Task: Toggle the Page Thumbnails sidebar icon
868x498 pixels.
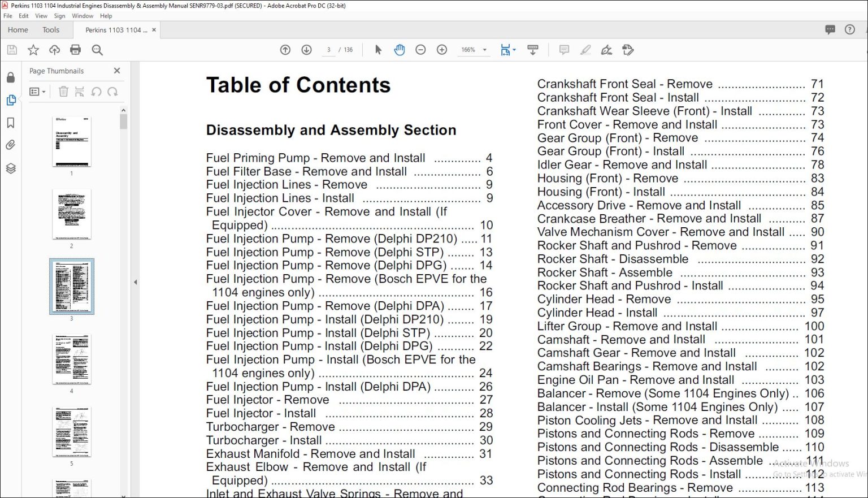Action: [x=11, y=100]
